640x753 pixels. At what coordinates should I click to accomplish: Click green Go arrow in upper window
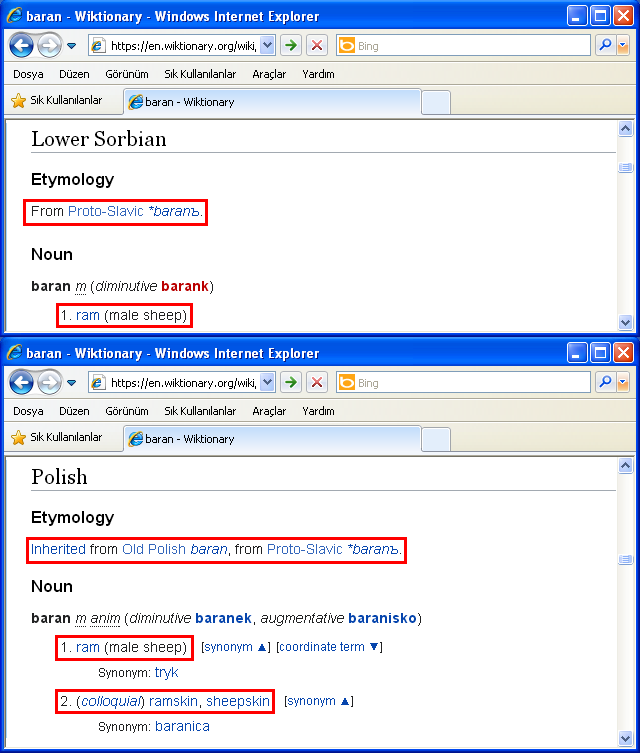coord(291,46)
